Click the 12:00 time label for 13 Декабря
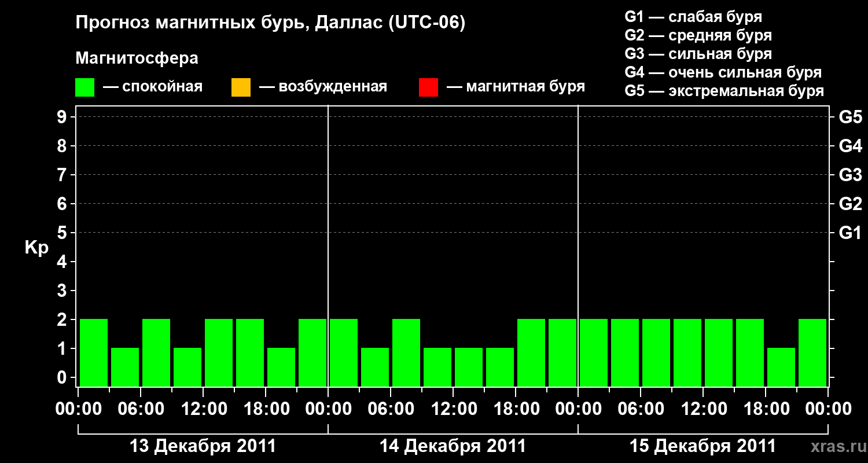 203,409
